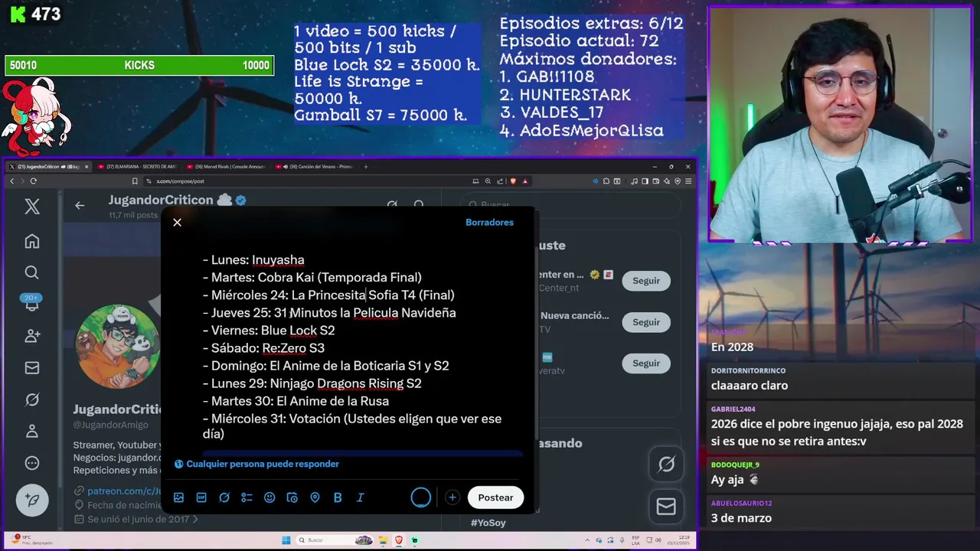980x551 pixels.
Task: Close the JugandorCriticon browser tab
Action: click(x=87, y=167)
